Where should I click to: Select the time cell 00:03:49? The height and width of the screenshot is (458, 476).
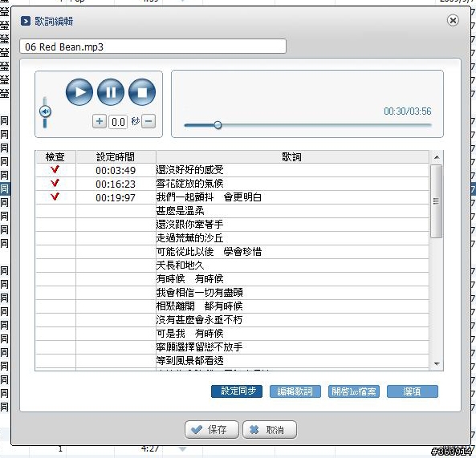(x=116, y=170)
